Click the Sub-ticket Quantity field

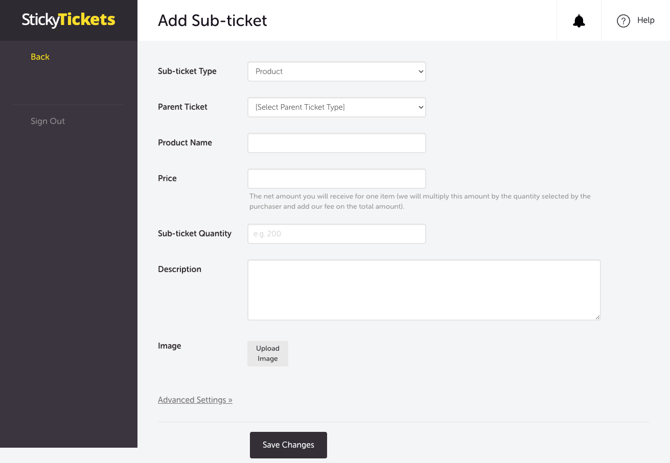point(336,234)
